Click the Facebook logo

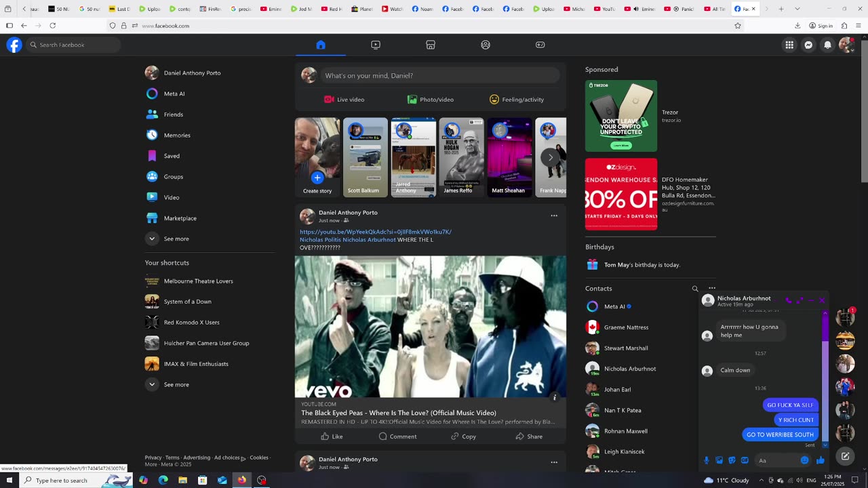(14, 45)
